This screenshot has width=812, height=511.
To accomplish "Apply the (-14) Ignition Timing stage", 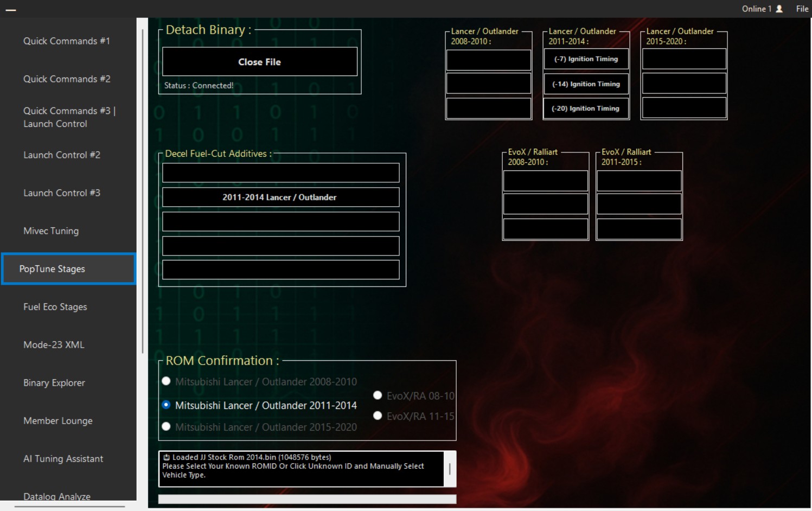I will click(x=585, y=84).
